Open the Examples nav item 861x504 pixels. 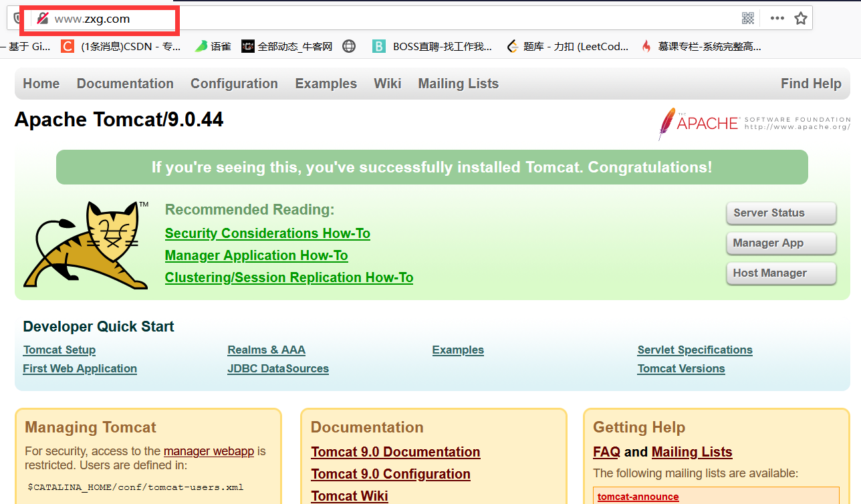(326, 84)
